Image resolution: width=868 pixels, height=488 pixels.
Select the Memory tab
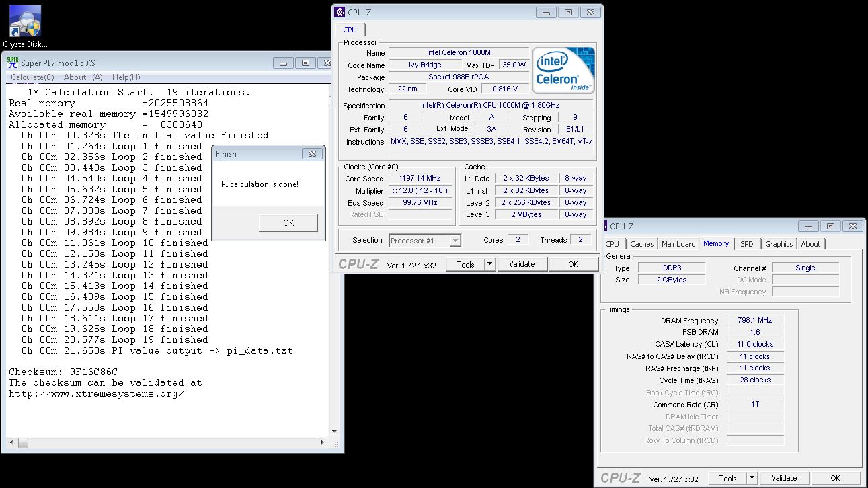[716, 243]
